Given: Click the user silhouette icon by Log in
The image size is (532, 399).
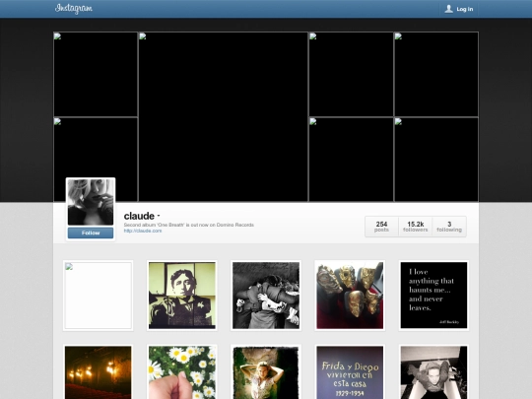Looking at the screenshot, I should (448, 9).
